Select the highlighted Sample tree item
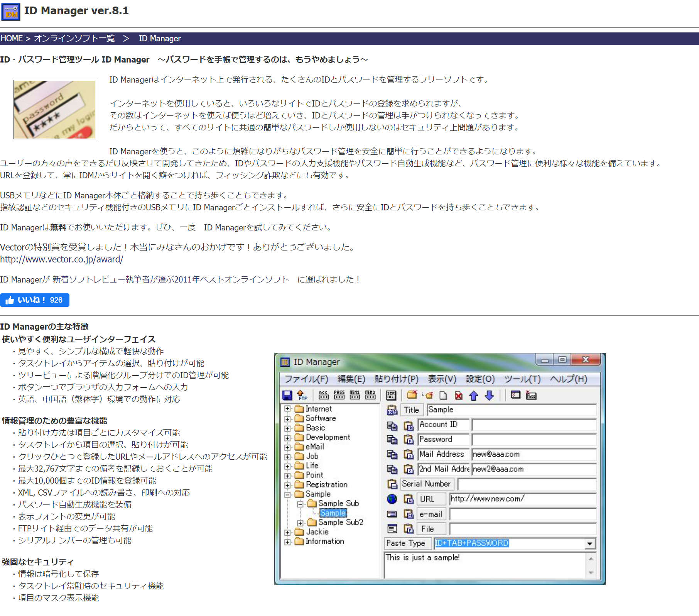The height and width of the screenshot is (616, 699). coord(333,513)
